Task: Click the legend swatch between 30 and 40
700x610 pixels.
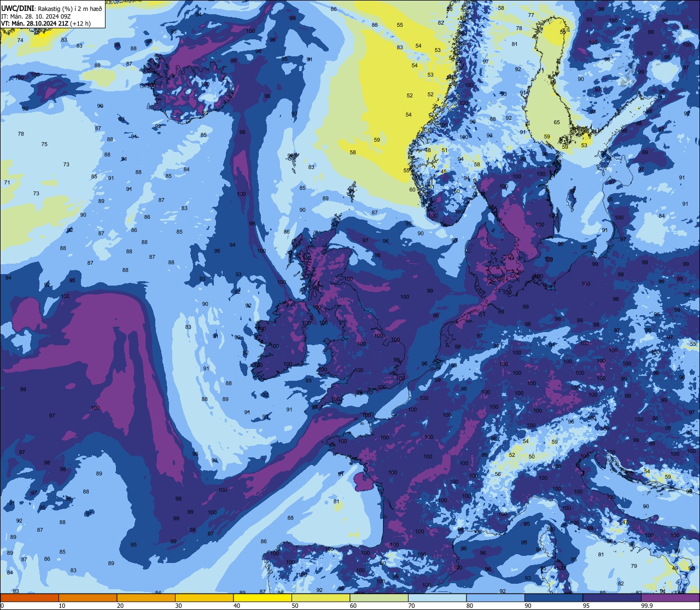Action: pyautogui.click(x=204, y=597)
